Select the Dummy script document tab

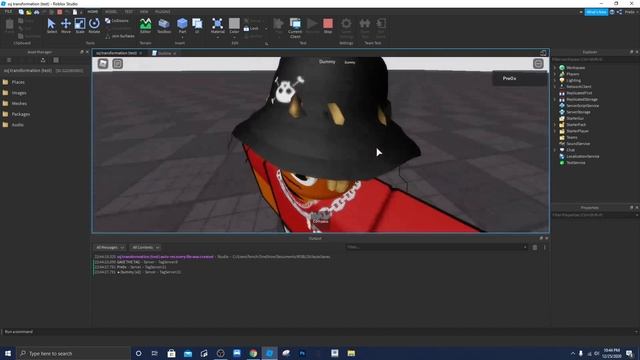(x=164, y=53)
